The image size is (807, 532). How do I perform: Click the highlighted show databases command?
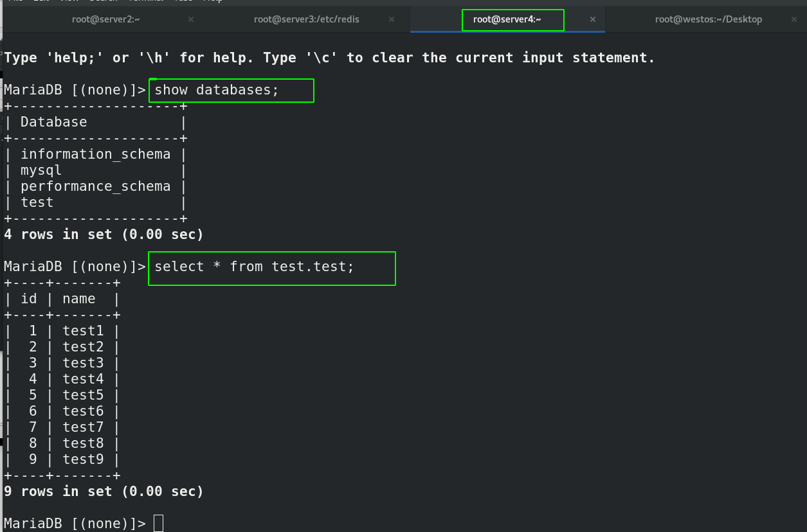(230, 90)
